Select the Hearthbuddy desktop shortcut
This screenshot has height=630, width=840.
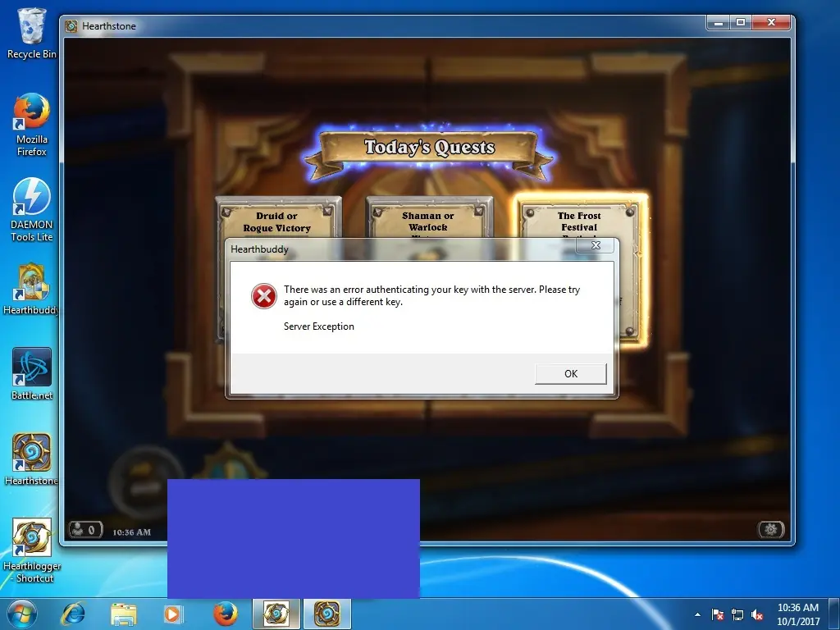pyautogui.click(x=32, y=289)
